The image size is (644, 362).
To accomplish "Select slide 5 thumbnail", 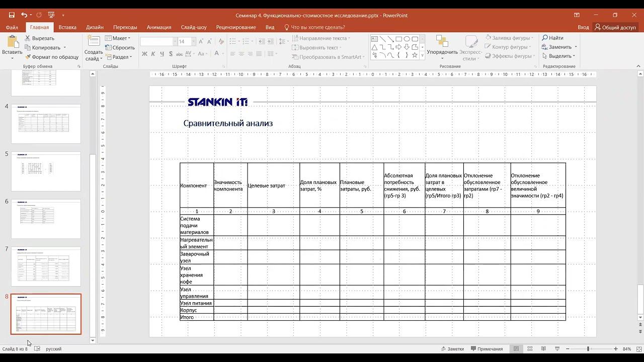I will point(46,171).
